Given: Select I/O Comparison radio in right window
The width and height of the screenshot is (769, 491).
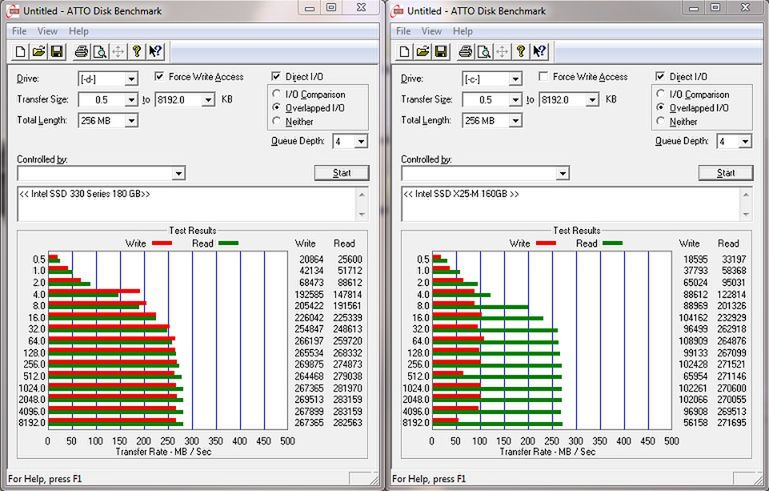Looking at the screenshot, I should [661, 94].
